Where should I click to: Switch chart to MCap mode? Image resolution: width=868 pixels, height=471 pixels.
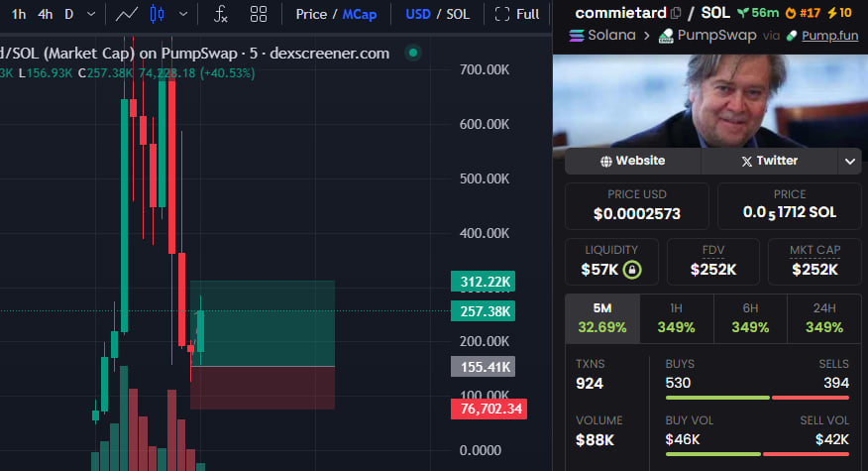(360, 15)
